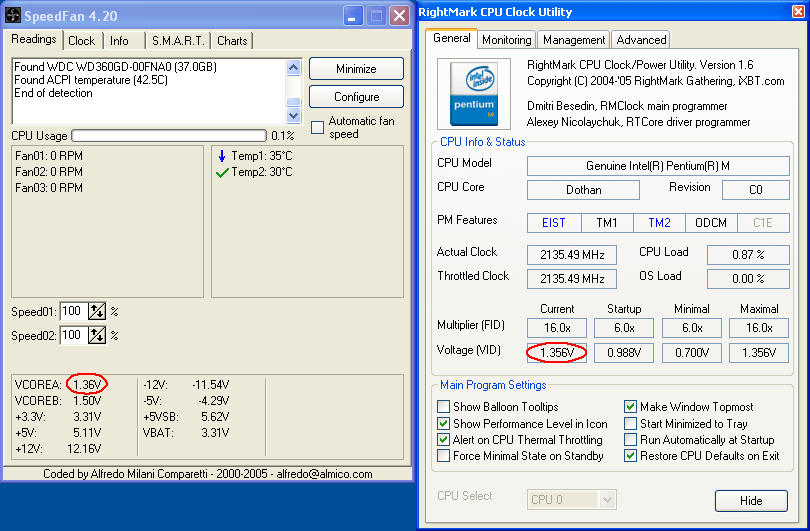Click the Fan01: 0 RPM line
Image resolution: width=810 pixels, height=531 pixels.
click(x=49, y=156)
